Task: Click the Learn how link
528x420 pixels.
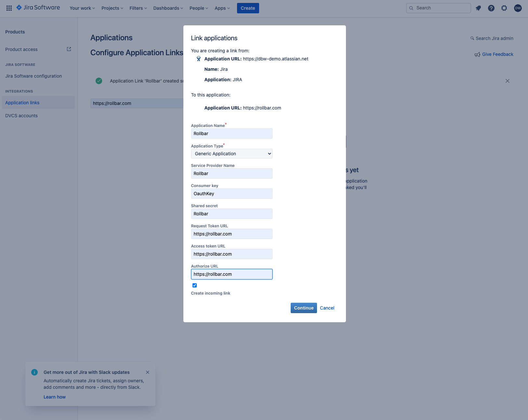Action: [x=55, y=397]
